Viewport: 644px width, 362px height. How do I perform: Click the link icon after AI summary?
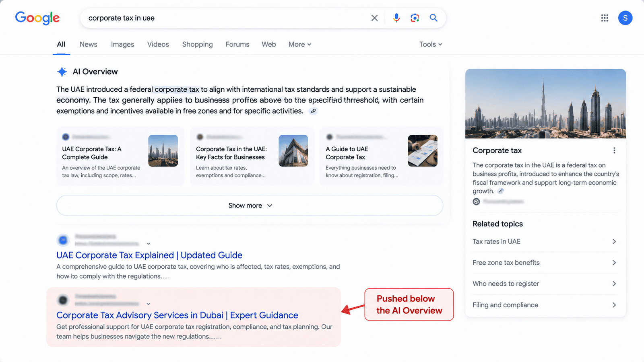click(x=313, y=111)
